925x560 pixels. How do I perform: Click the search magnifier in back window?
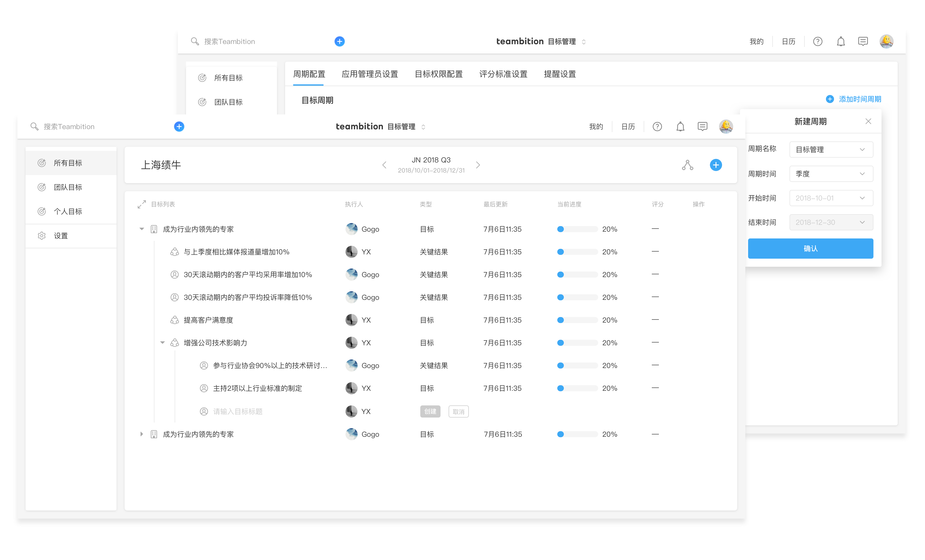[194, 41]
